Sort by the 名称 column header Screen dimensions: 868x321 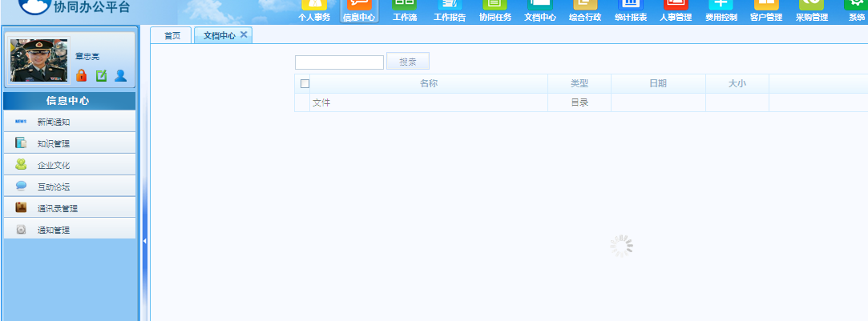[x=429, y=83]
